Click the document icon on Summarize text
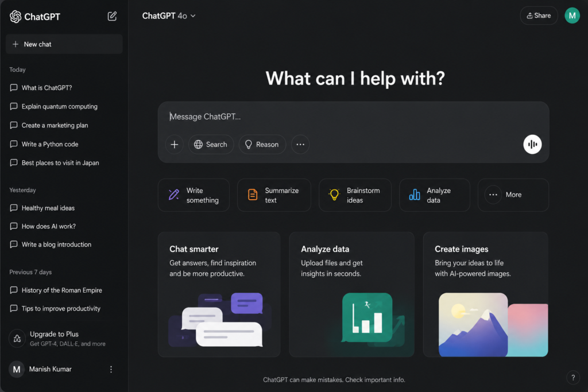This screenshot has width=588, height=392. point(253,195)
